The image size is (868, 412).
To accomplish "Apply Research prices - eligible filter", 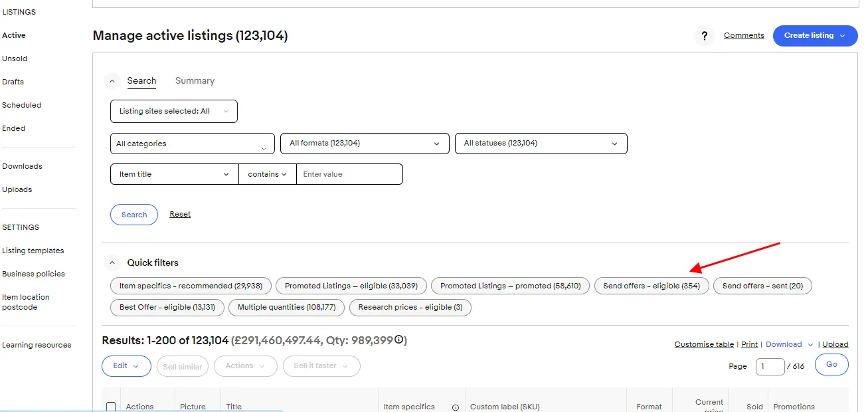I will pos(410,307).
